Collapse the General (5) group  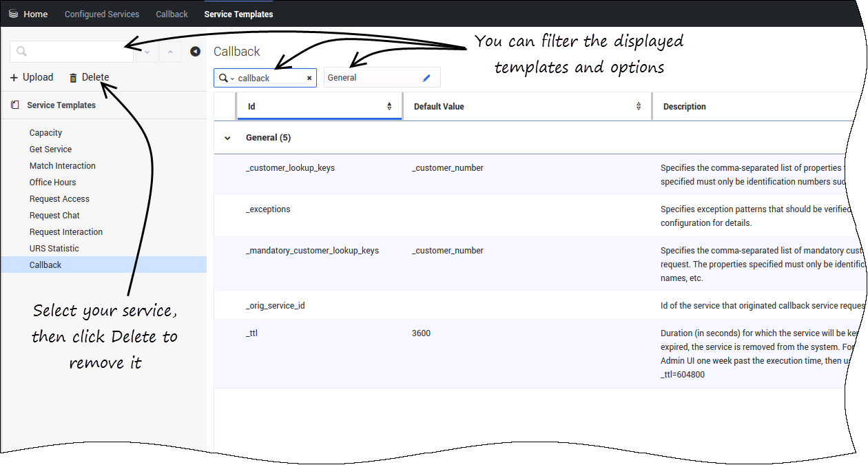coord(227,138)
